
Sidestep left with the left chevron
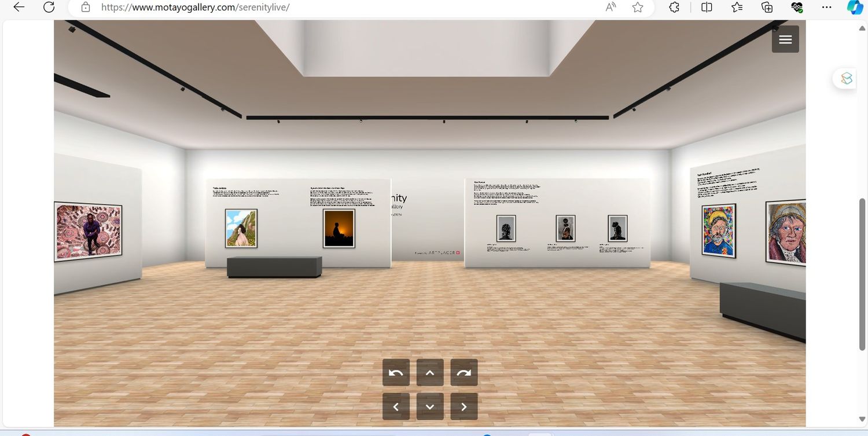(396, 406)
